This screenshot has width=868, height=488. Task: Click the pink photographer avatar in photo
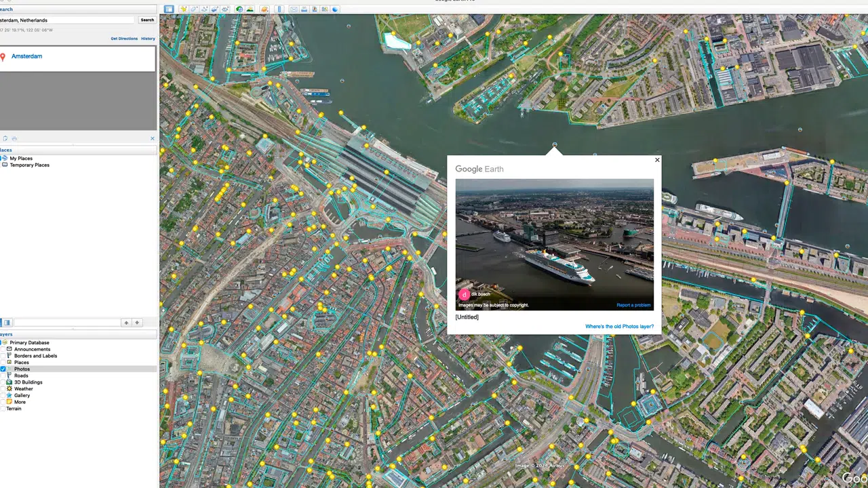coord(464,295)
